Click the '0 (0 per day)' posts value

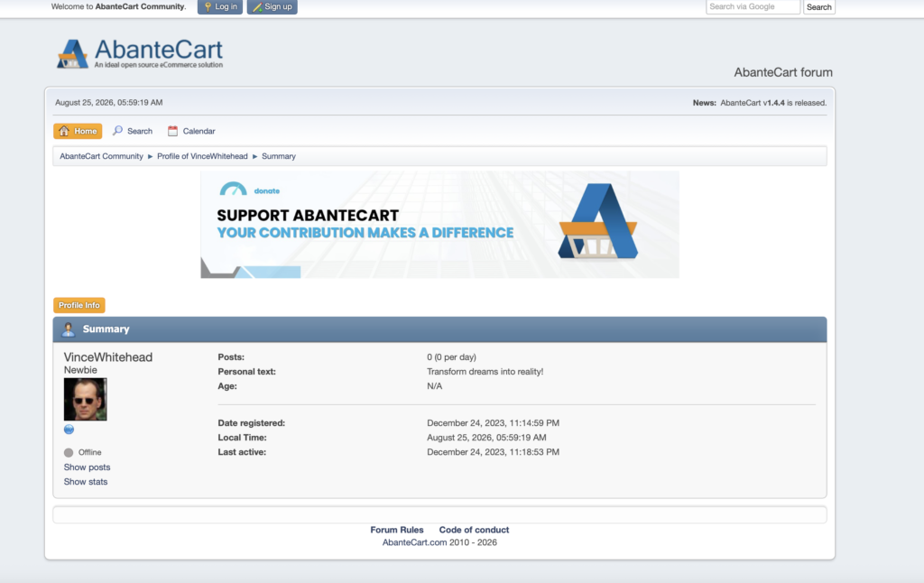(451, 357)
